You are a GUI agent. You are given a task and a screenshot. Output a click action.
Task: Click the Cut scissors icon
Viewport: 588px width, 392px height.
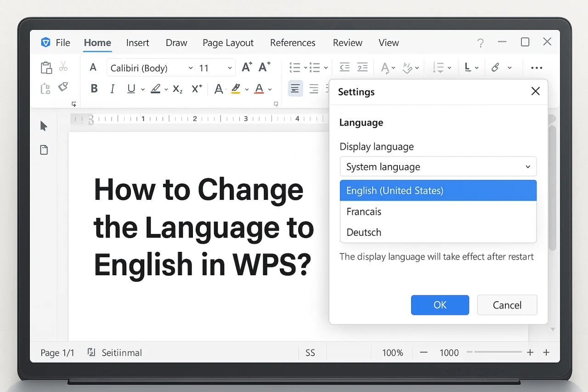pyautogui.click(x=63, y=67)
